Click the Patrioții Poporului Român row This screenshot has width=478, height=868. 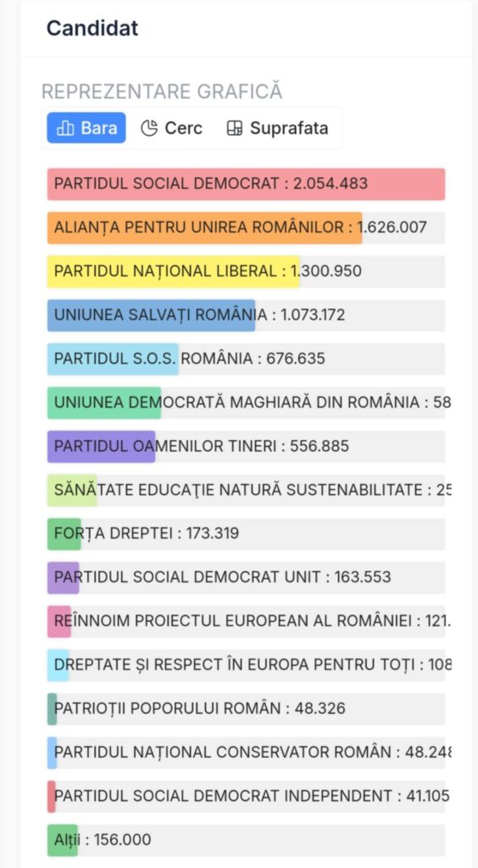[x=246, y=709]
